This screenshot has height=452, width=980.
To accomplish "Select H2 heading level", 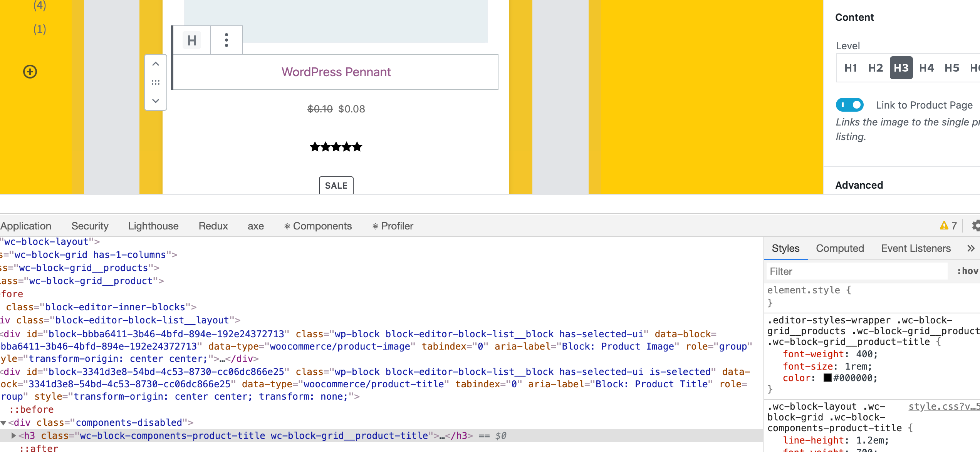I will pyautogui.click(x=876, y=68).
